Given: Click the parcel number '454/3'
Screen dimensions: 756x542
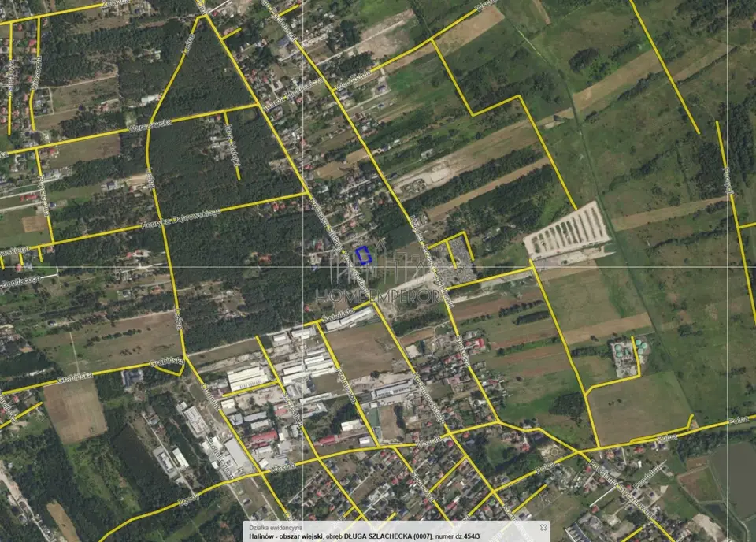Looking at the screenshot, I should (471, 536).
